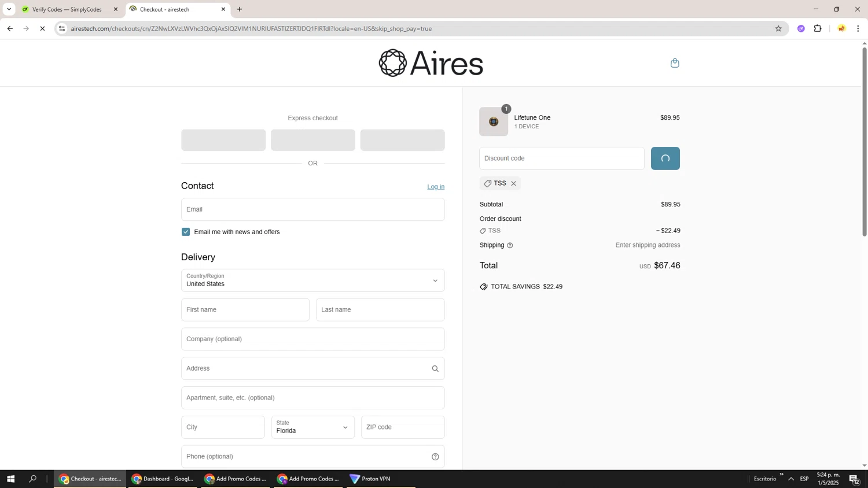868x488 pixels.
Task: Bookmark this page with star icon
Action: tap(778, 28)
